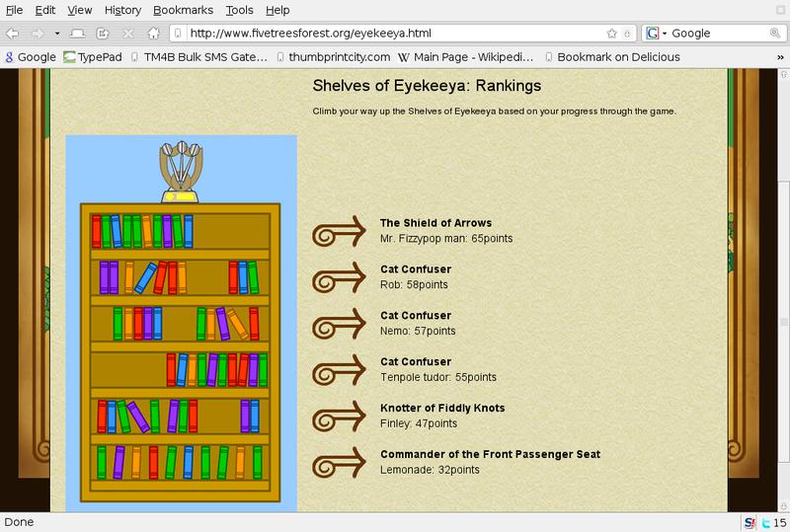This screenshot has height=532, width=790.
Task: Click the arrow beside Rob's Cat Confuser ranking
Action: click(x=339, y=277)
